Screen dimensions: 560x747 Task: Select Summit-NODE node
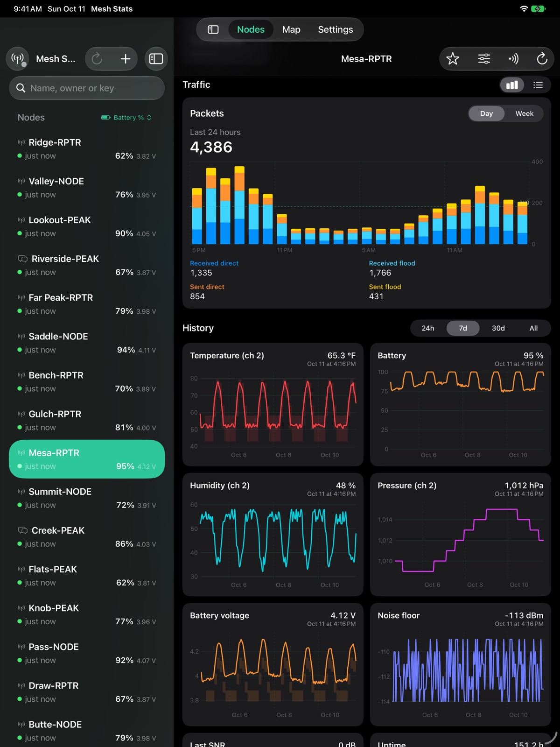click(87, 498)
